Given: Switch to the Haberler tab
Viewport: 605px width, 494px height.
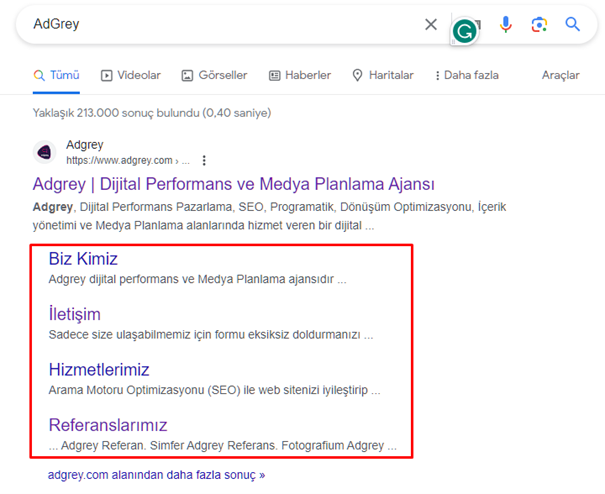Looking at the screenshot, I should pos(300,75).
